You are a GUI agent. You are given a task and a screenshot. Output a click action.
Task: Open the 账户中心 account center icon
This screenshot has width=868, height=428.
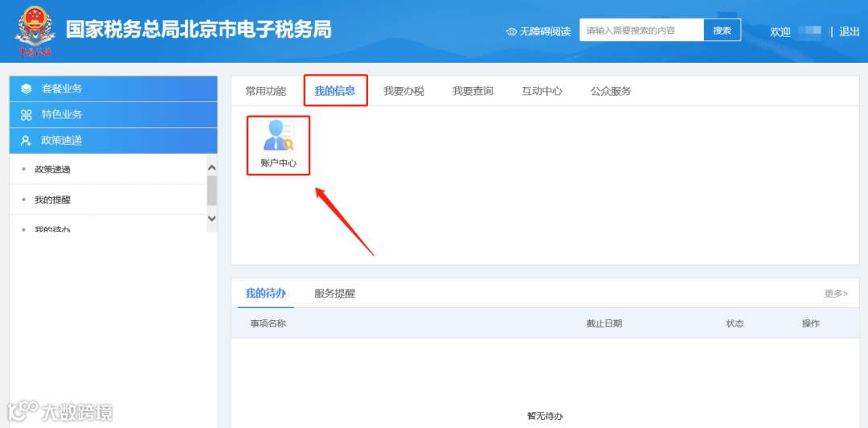[278, 145]
